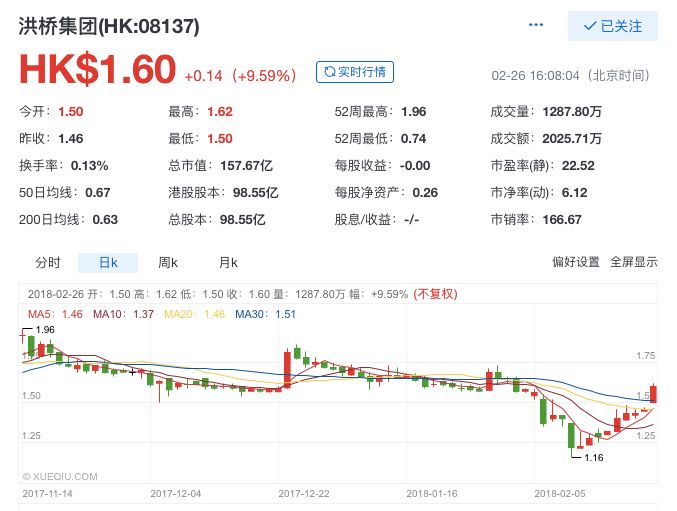The width and height of the screenshot is (677, 511).
Task: Click the 最高 value 1.62
Action: pos(220,112)
